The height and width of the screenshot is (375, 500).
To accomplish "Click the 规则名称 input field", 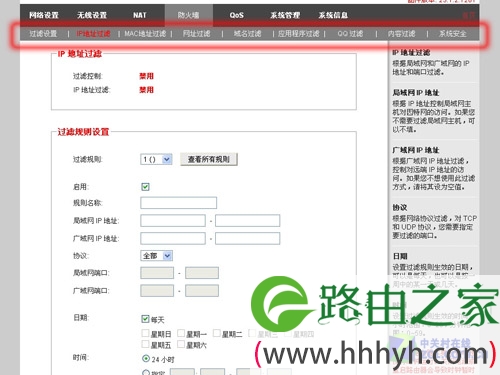I will [x=178, y=203].
